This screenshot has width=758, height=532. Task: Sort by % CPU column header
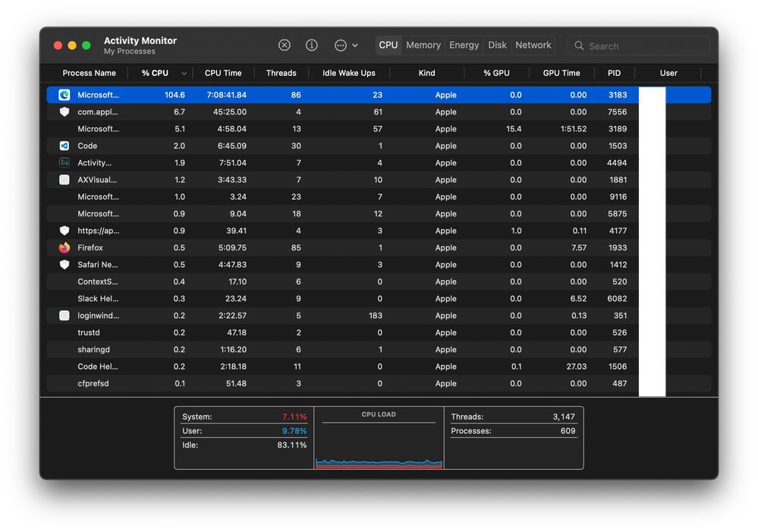(156, 73)
